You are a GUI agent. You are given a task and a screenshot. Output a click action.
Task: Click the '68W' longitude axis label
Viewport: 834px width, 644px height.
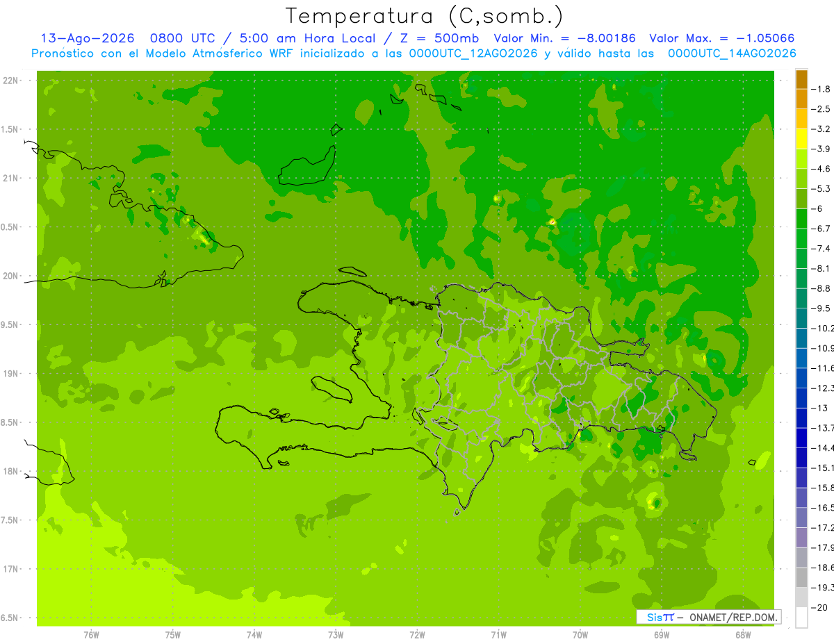pos(743,635)
